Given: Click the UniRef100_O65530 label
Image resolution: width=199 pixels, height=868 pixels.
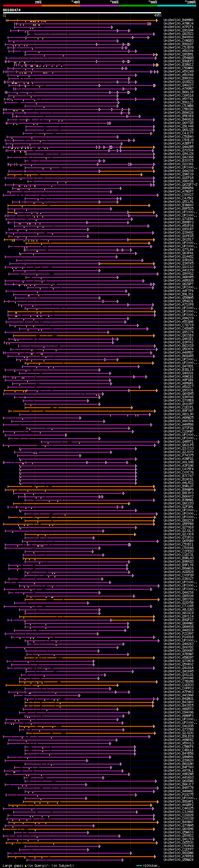Looking at the screenshot, I should [178, 842].
